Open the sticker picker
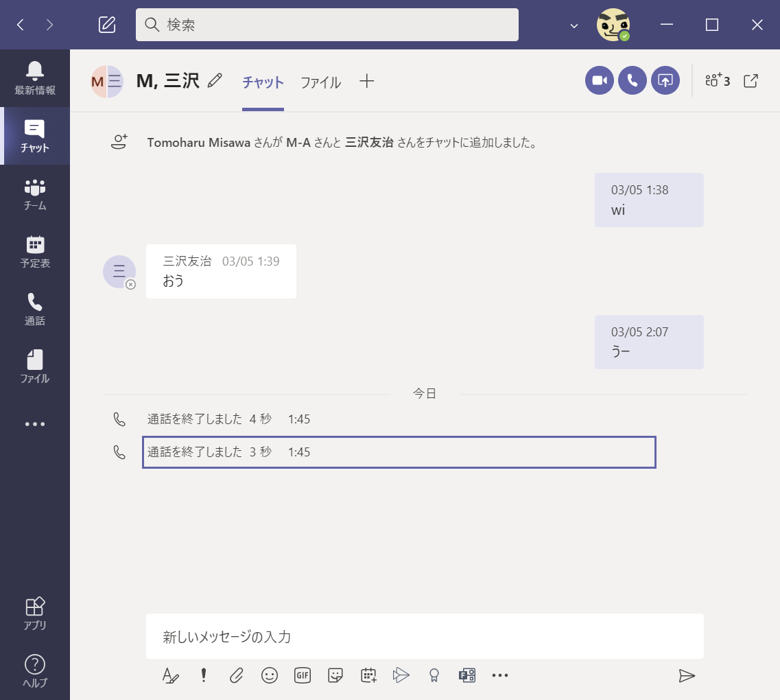This screenshot has width=780, height=700. tap(335, 675)
